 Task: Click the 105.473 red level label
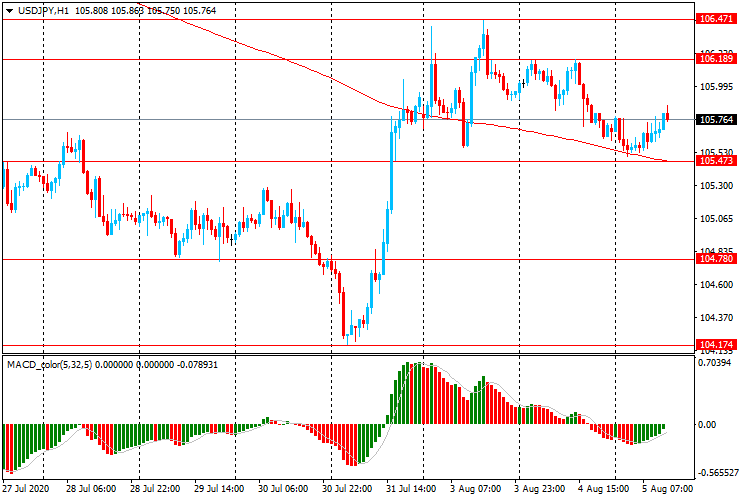click(x=716, y=161)
